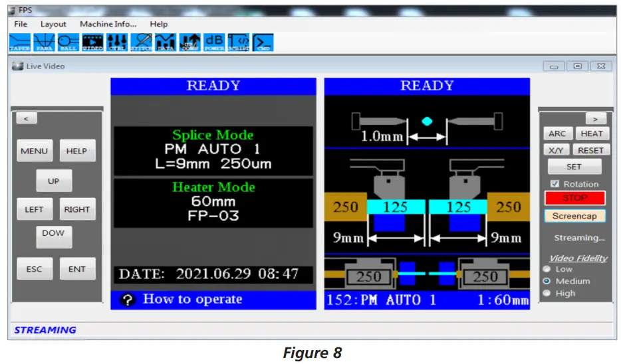Toggle the Rotation checkbox
The image size is (621, 364).
(x=555, y=184)
